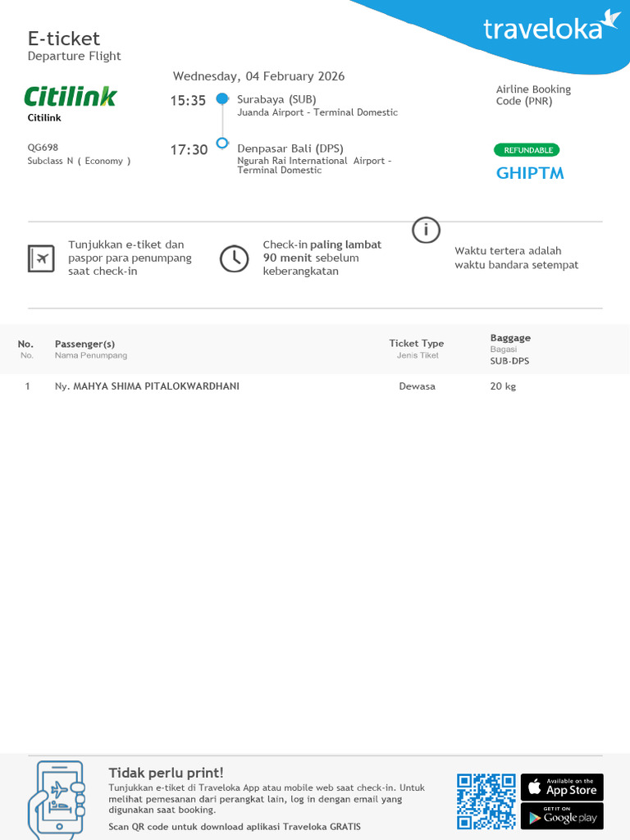Click the information circle icon
The height and width of the screenshot is (840, 630).
pos(426,231)
